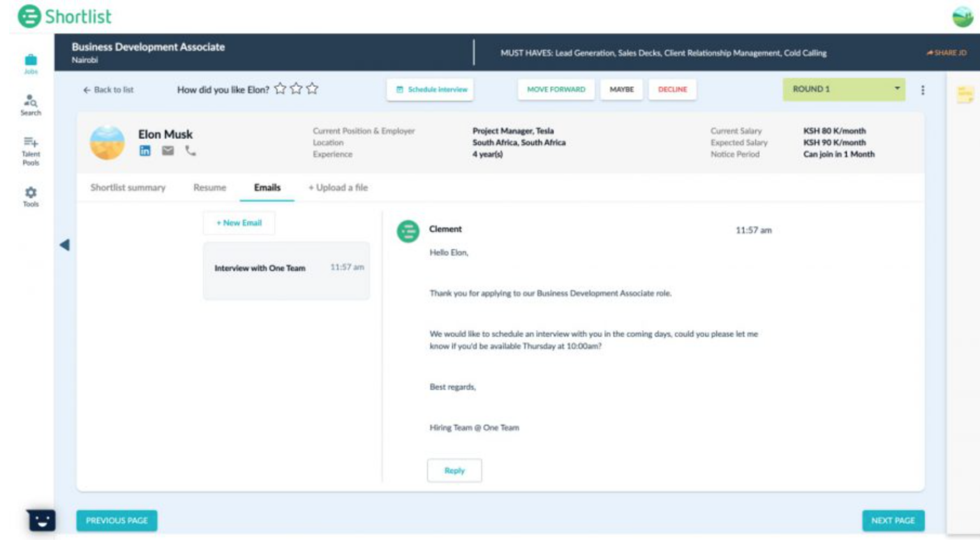
Task: Open the Shortlist summary tab
Action: [x=128, y=188]
